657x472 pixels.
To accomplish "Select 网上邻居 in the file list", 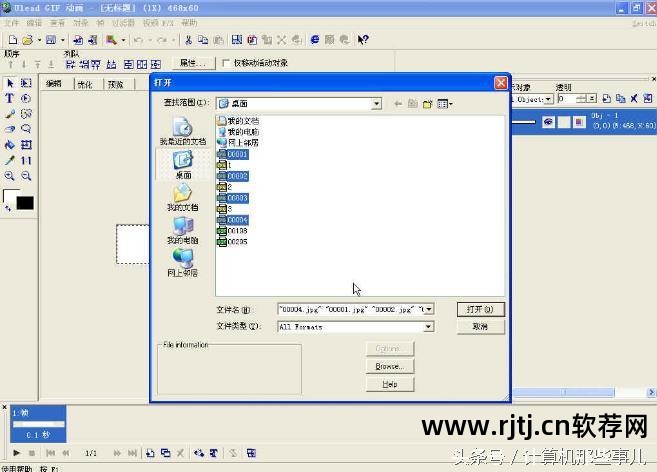I will click(238, 143).
